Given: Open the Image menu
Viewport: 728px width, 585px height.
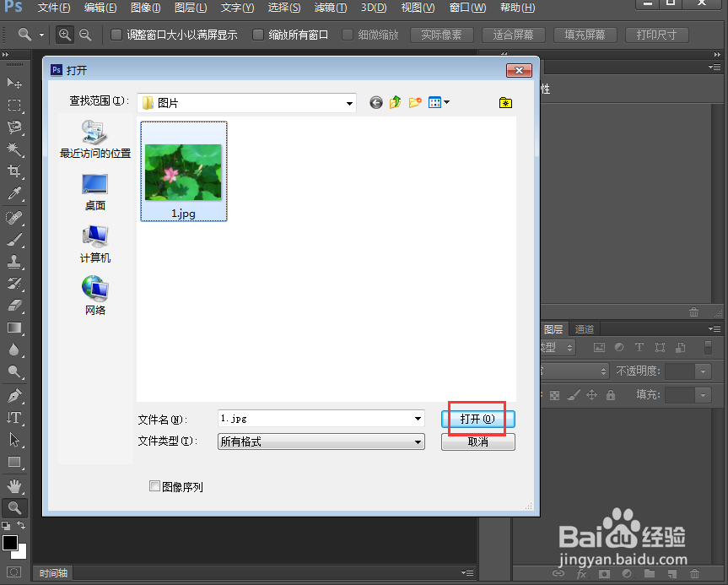Looking at the screenshot, I should click(146, 8).
